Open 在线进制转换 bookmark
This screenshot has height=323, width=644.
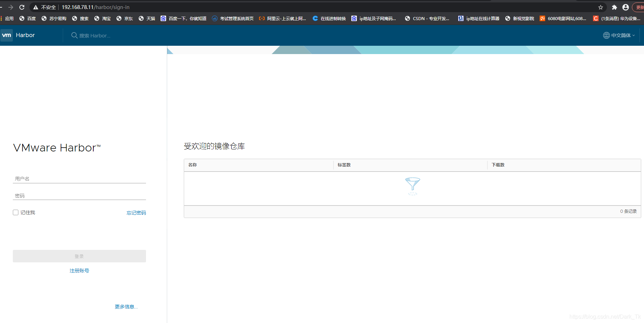pos(329,19)
